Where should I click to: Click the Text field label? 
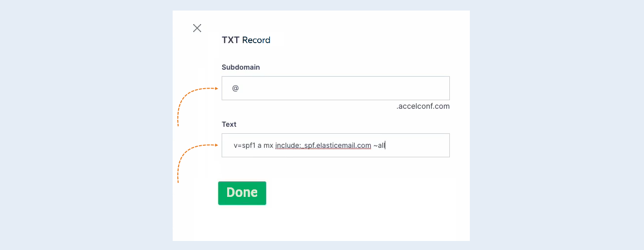pyautogui.click(x=229, y=124)
